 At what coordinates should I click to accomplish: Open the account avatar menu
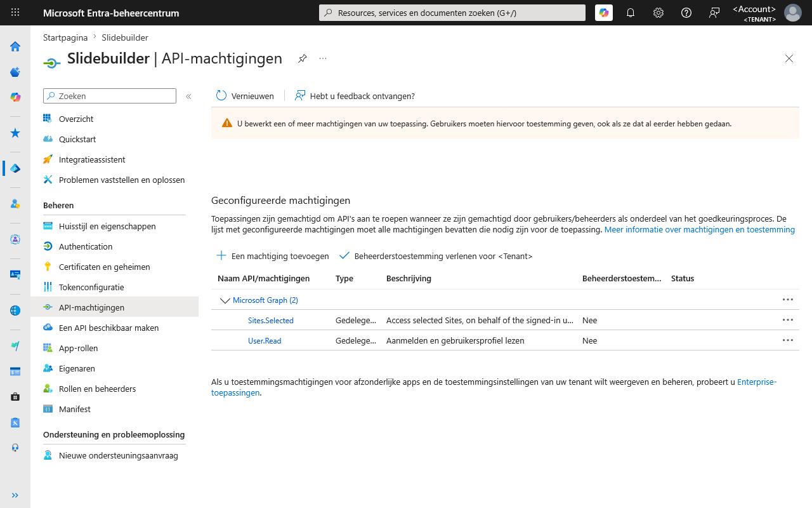793,13
